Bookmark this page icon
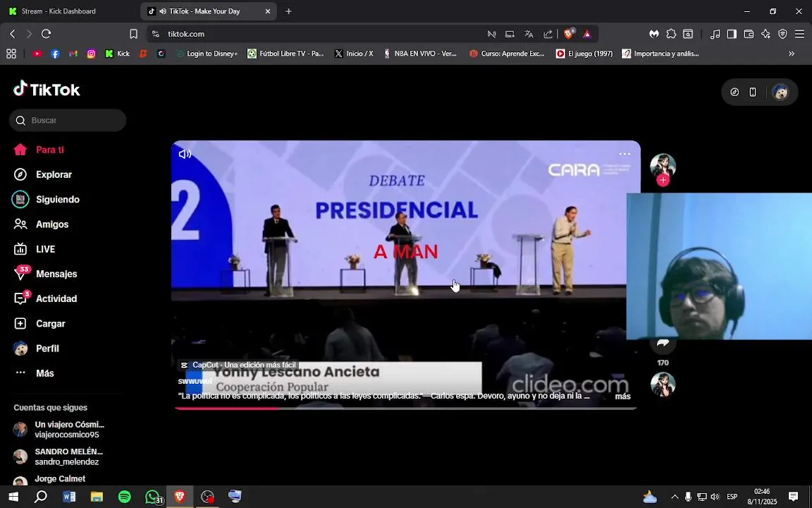The height and width of the screenshot is (508, 812). tap(134, 34)
